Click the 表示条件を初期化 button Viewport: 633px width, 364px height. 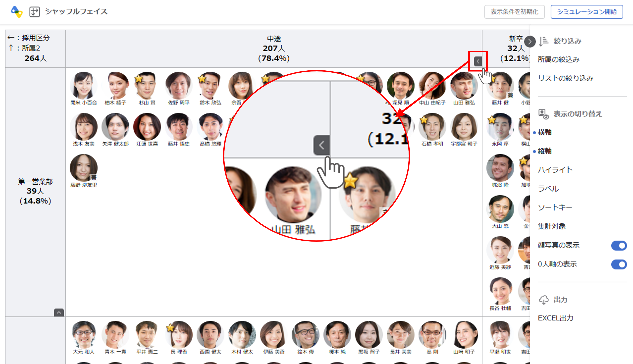pyautogui.click(x=514, y=12)
